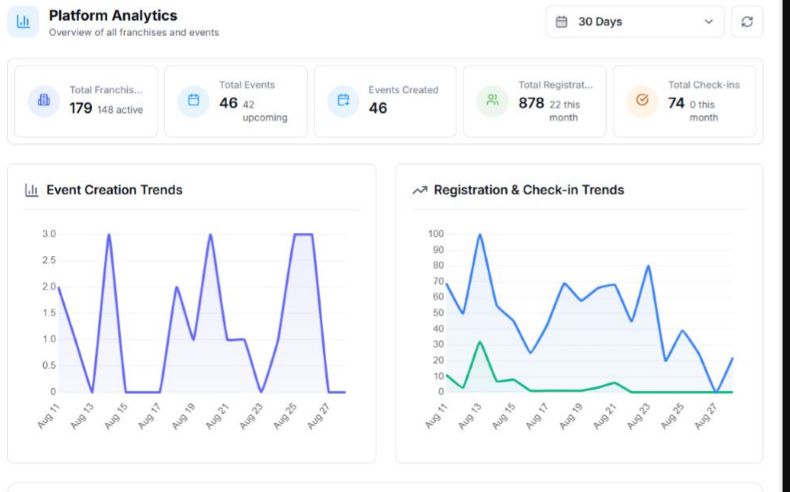Click the 'Aug 19' label on Event Creation chart
790x492 pixels.
tap(183, 416)
